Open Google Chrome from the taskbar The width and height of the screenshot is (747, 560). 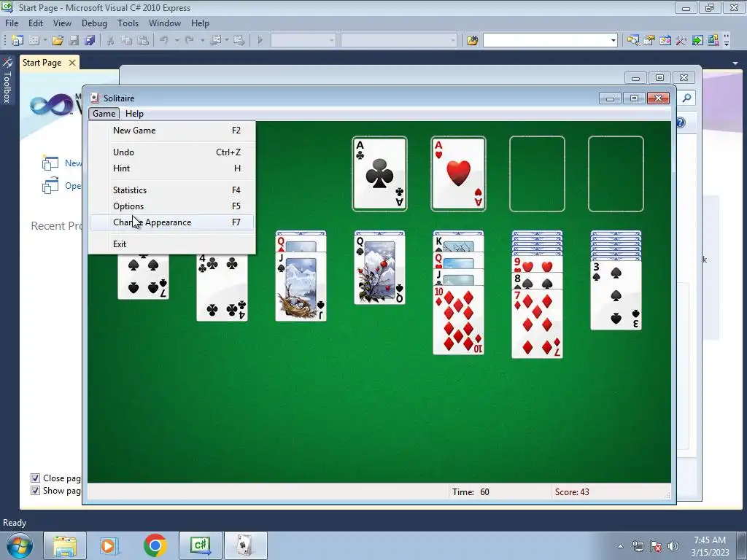click(x=155, y=545)
